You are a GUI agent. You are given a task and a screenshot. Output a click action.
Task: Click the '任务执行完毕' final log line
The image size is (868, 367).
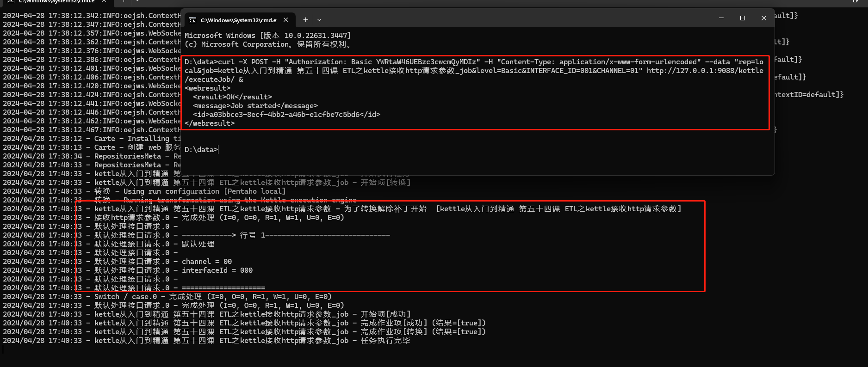click(x=207, y=341)
